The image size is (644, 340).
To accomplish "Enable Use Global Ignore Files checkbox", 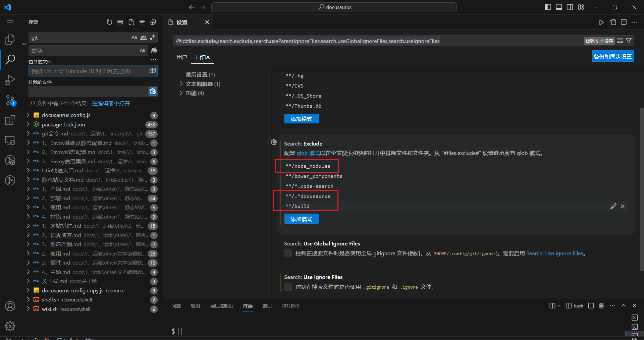I will pyautogui.click(x=288, y=253).
